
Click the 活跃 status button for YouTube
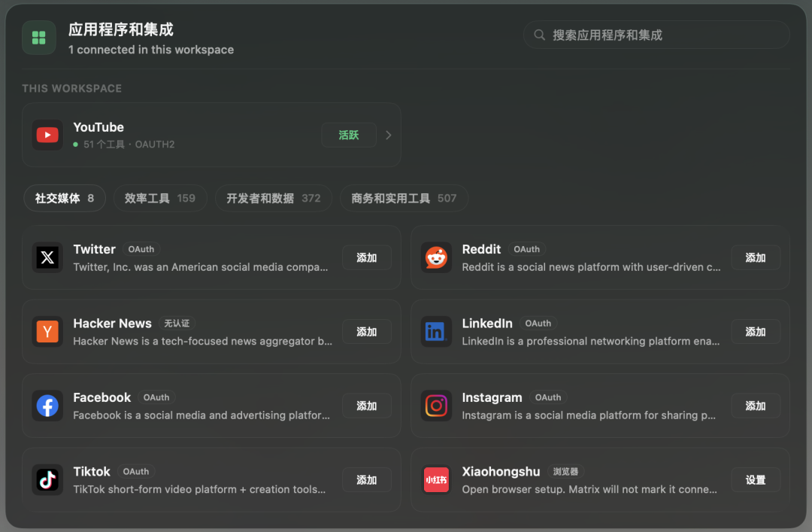click(x=349, y=135)
